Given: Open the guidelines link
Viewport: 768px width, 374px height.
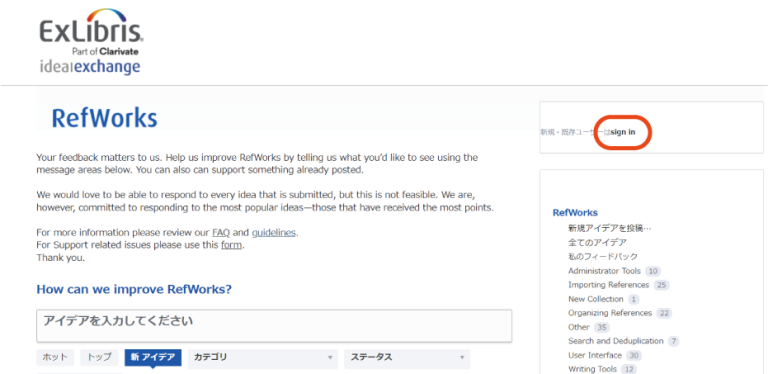Looking at the screenshot, I should click(274, 233).
